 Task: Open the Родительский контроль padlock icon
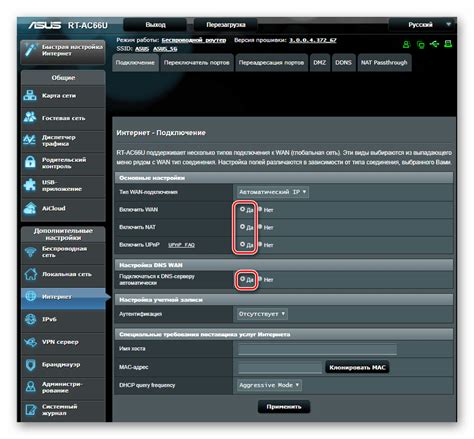point(30,162)
